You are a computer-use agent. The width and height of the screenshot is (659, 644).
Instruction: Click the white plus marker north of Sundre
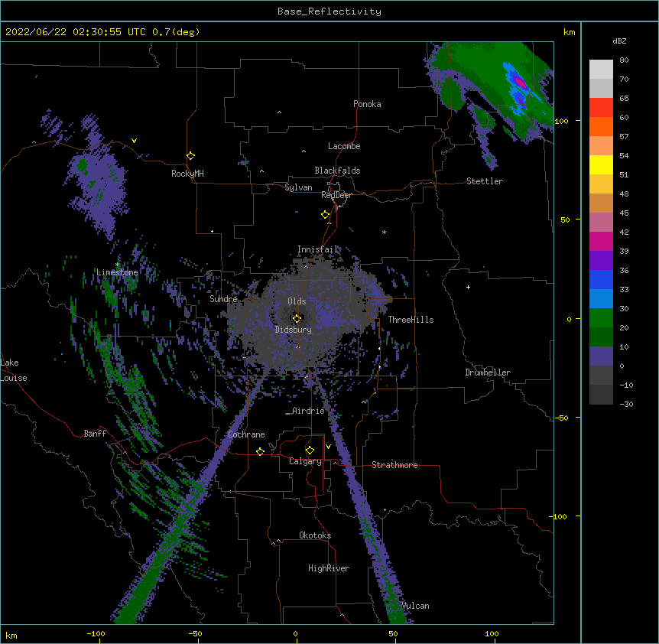tap(213, 231)
